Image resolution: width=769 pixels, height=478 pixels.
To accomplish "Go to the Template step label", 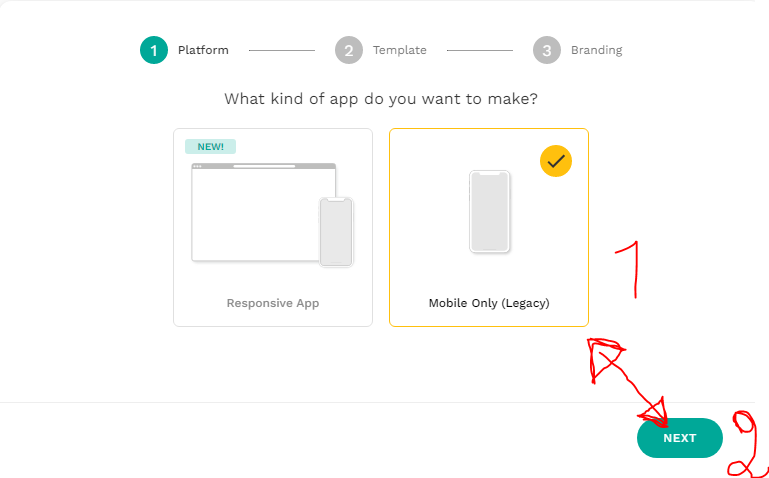I will [x=400, y=50].
